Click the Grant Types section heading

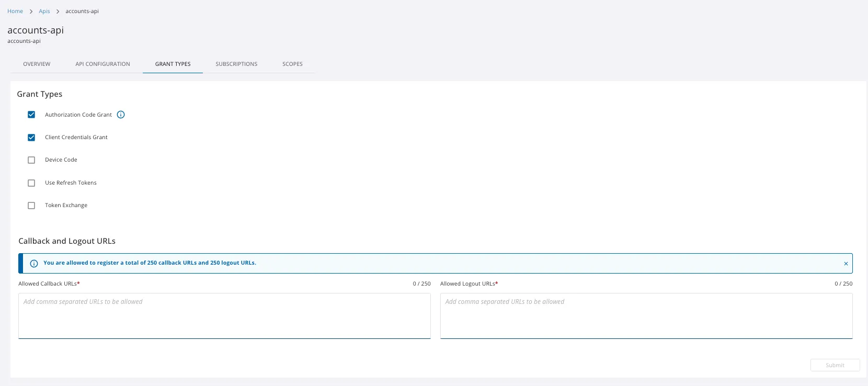pyautogui.click(x=40, y=94)
